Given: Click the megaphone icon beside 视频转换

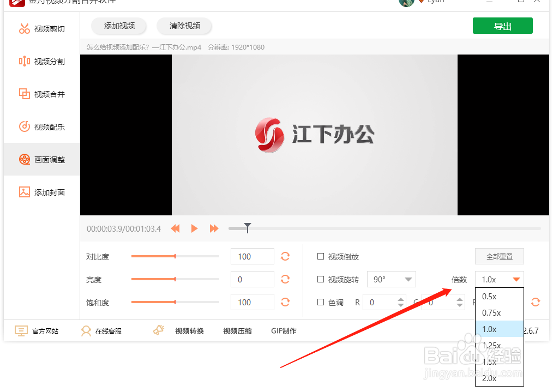Looking at the screenshot, I should click(159, 330).
